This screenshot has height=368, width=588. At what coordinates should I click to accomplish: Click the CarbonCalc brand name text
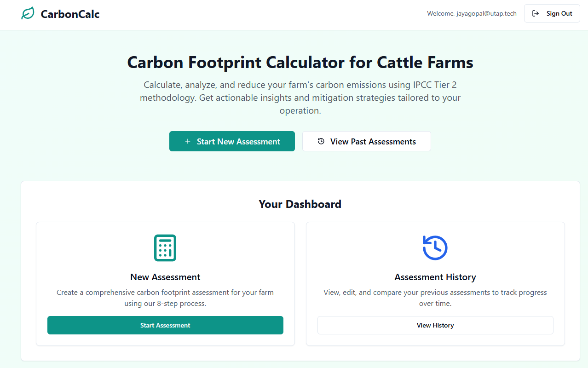(x=70, y=14)
